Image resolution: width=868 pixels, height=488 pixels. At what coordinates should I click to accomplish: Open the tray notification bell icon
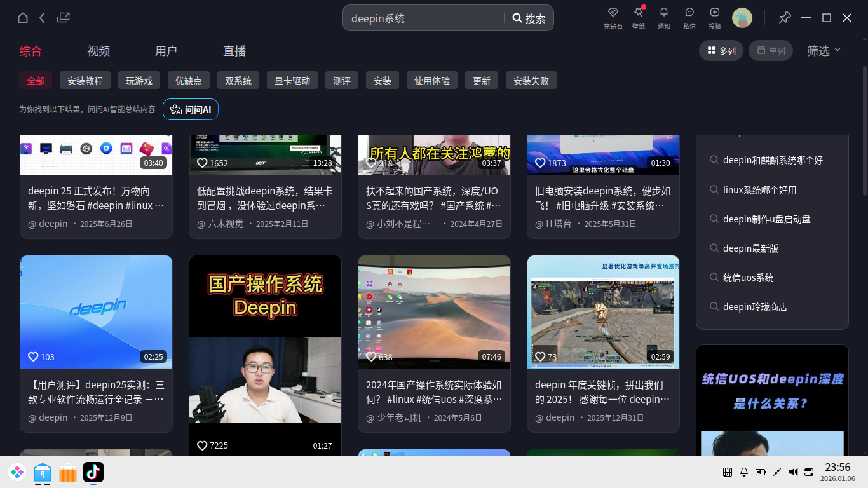(x=744, y=472)
